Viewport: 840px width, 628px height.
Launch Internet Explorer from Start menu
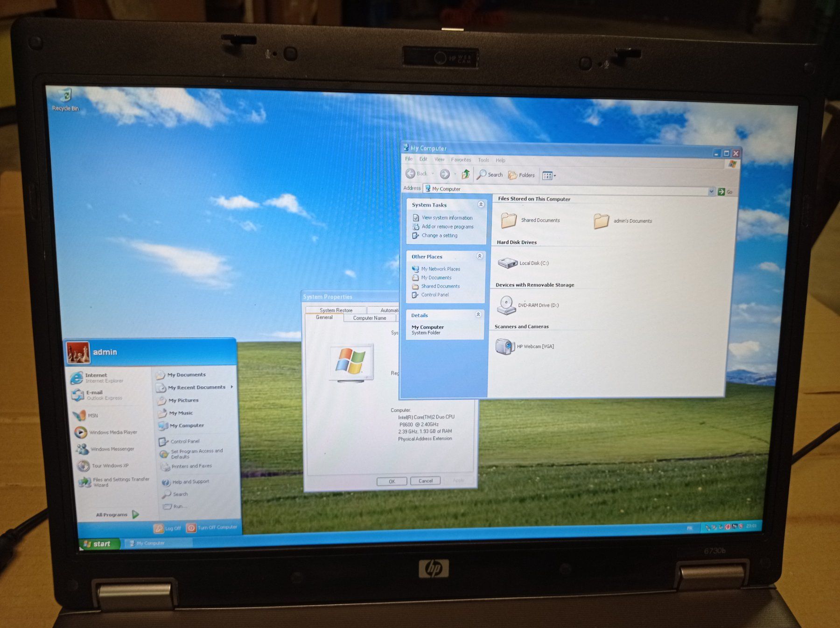(97, 377)
